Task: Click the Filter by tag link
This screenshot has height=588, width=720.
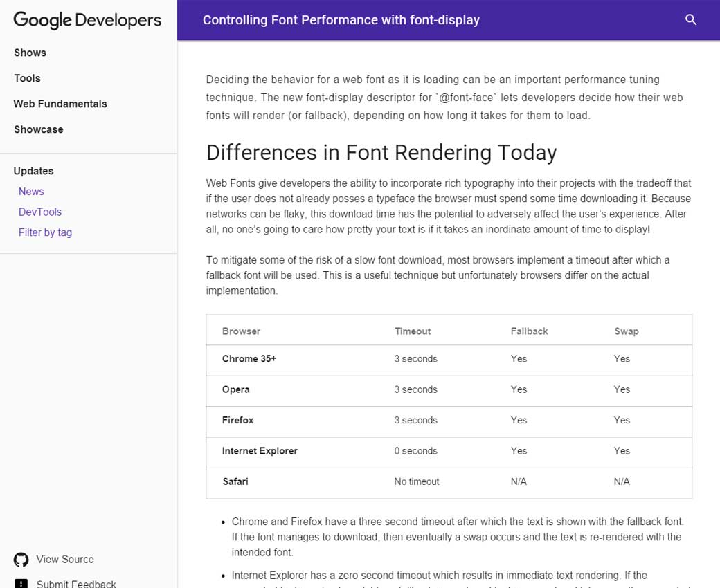Action: [x=45, y=232]
